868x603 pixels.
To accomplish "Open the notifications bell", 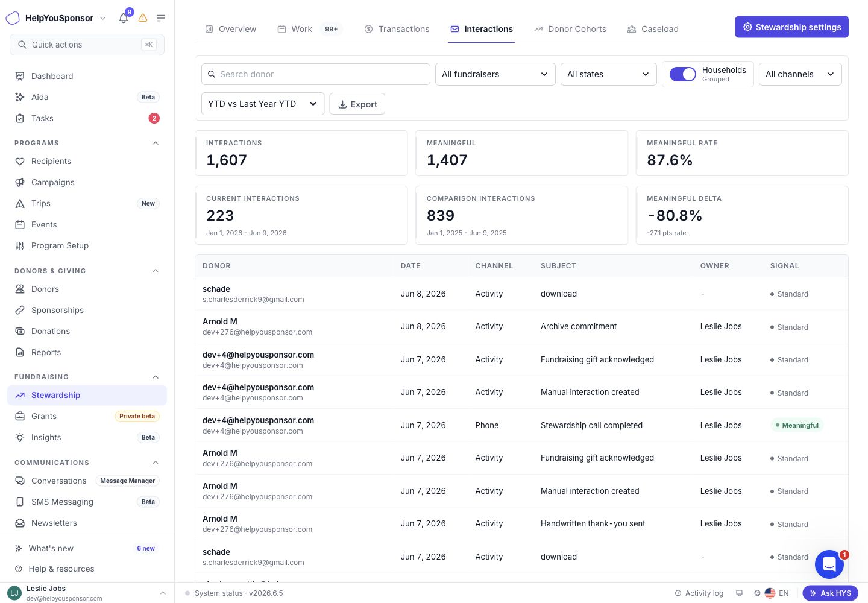I will click(124, 18).
